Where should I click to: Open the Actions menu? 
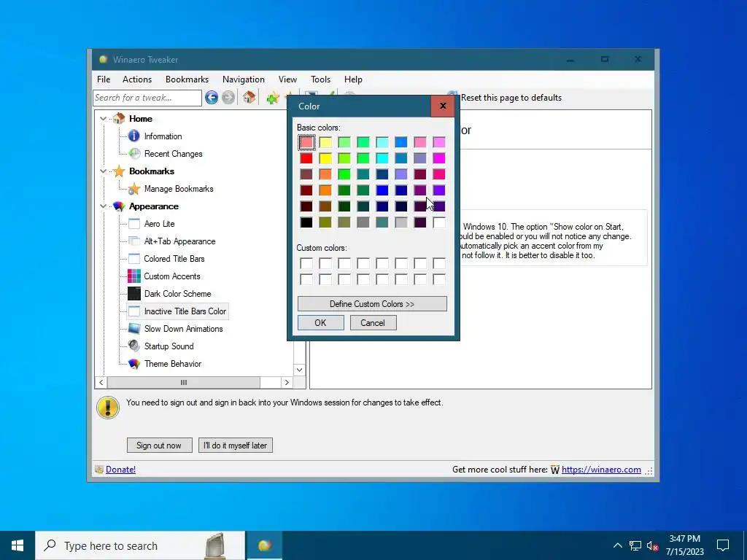pos(136,79)
